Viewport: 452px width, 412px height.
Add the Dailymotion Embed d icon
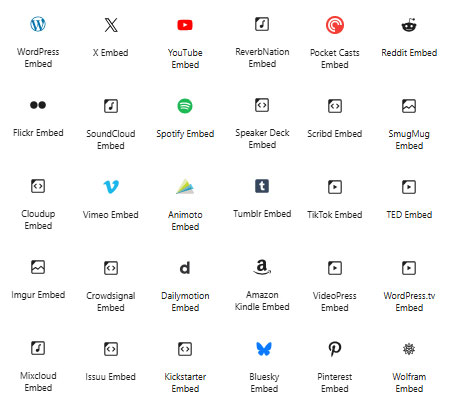[185, 268]
